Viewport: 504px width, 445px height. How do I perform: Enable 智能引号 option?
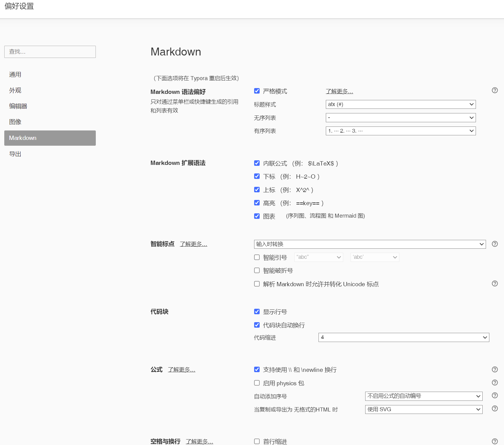[x=257, y=257]
